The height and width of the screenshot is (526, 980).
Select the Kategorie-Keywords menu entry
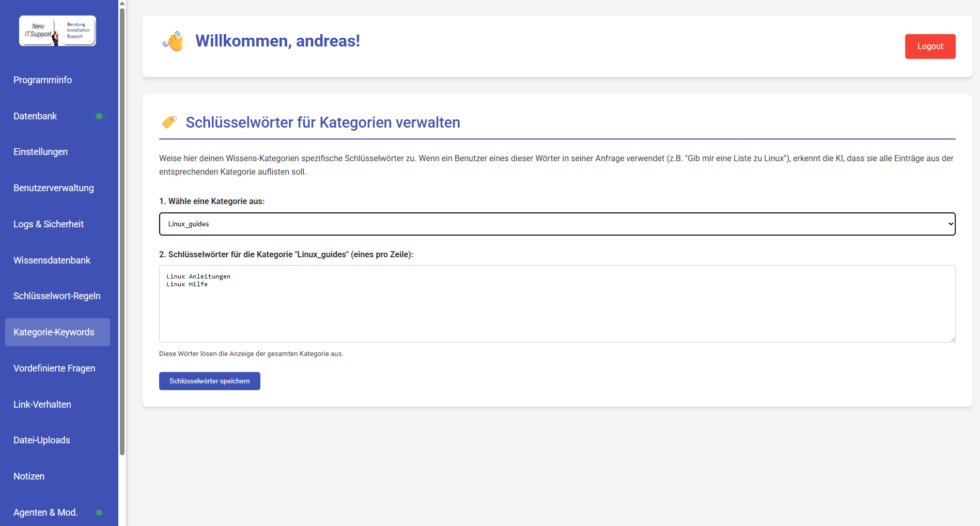click(54, 332)
